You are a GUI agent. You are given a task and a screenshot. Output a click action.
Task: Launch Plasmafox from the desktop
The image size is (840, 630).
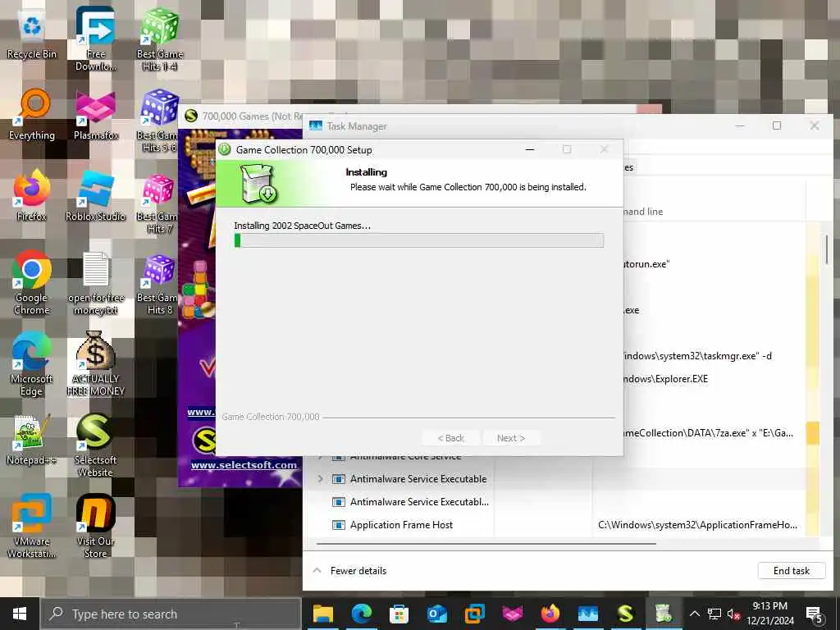pos(95,115)
